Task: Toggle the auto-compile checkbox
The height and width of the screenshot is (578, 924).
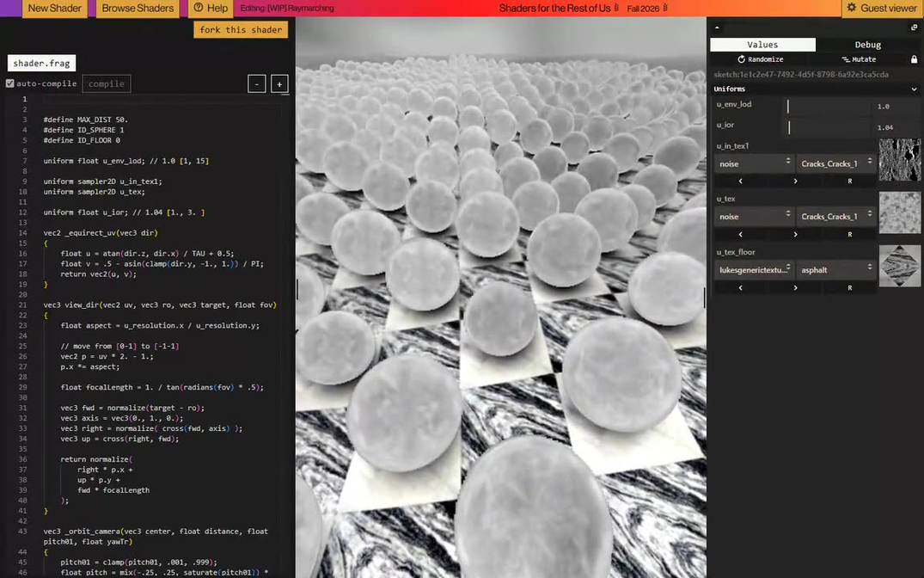Action: 10,83
